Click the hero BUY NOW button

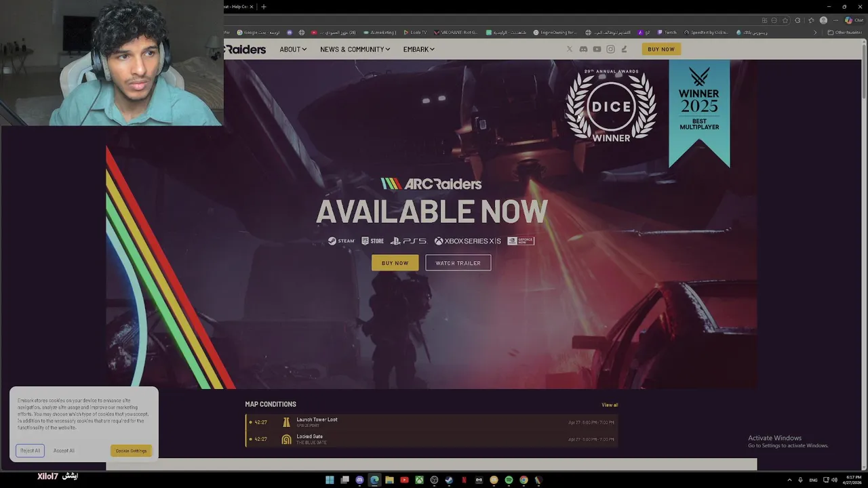pos(395,263)
